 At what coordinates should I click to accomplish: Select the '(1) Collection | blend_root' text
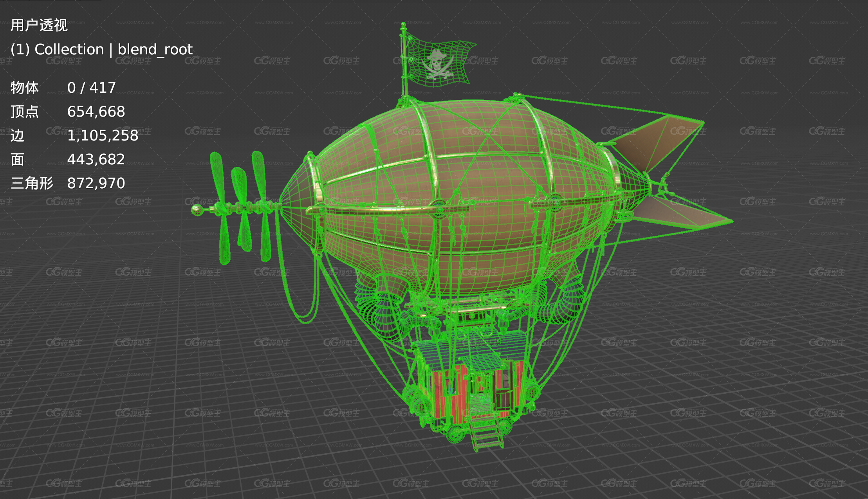101,49
